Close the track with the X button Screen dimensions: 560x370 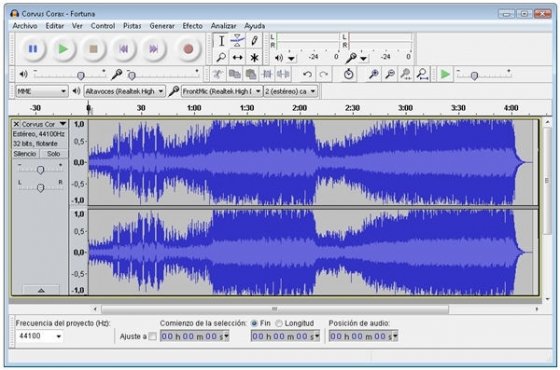(x=16, y=124)
